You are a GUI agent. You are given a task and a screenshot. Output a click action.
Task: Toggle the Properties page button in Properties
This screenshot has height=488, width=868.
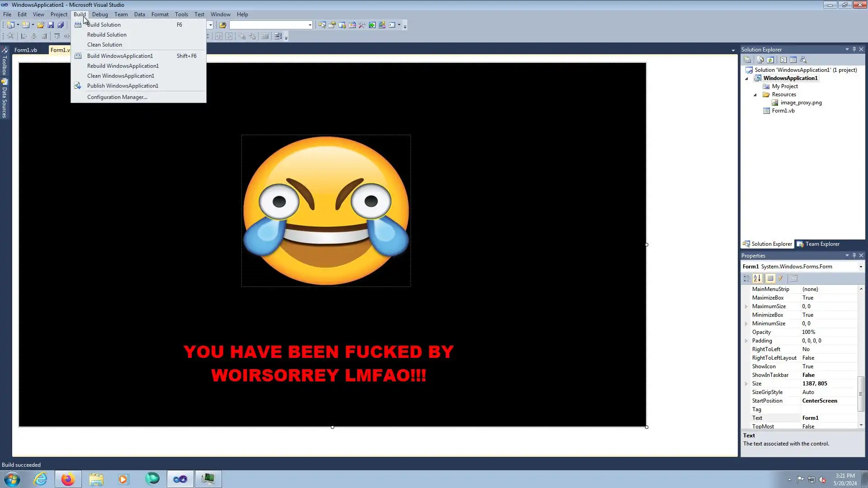click(x=794, y=279)
